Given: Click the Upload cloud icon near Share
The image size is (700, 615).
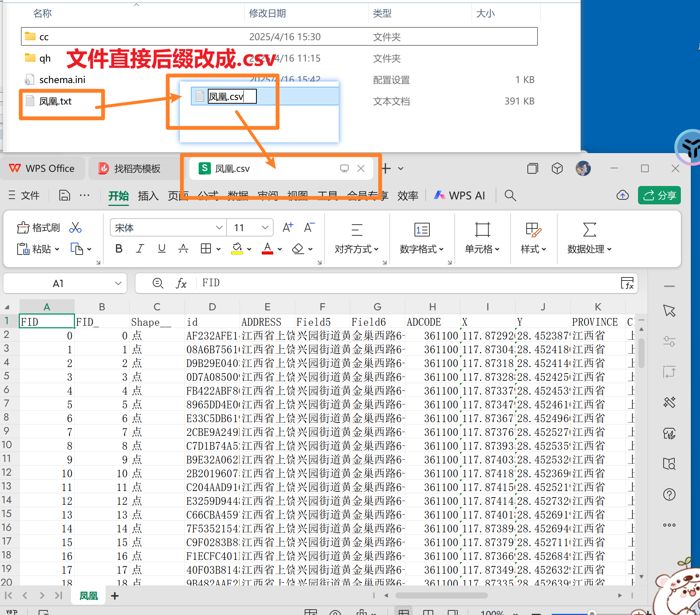Looking at the screenshot, I should coord(622,195).
